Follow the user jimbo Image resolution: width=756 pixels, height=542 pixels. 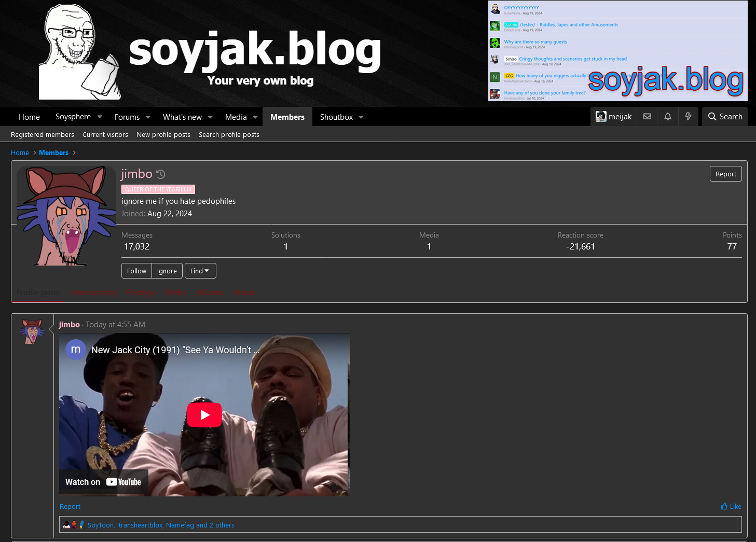tap(136, 271)
